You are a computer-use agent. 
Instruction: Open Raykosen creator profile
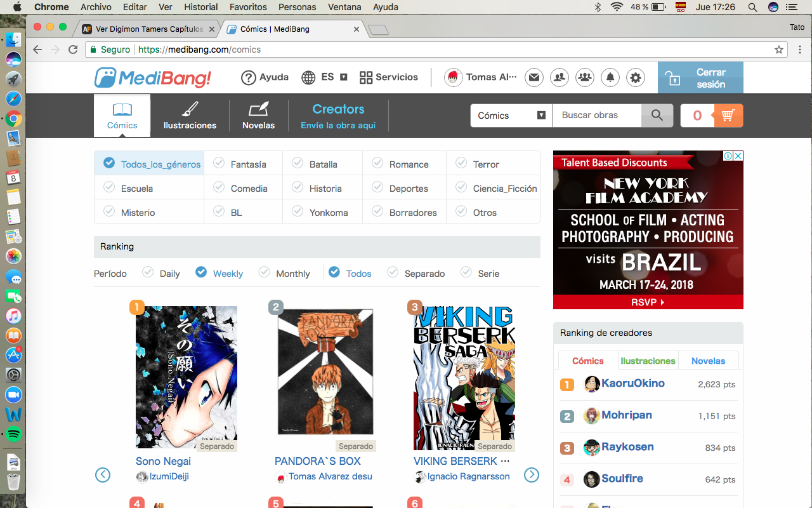pyautogui.click(x=627, y=447)
